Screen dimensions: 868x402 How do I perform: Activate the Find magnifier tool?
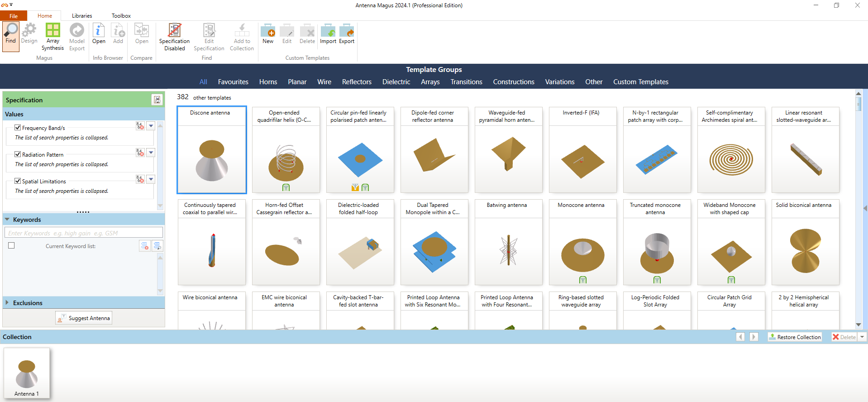click(x=11, y=36)
